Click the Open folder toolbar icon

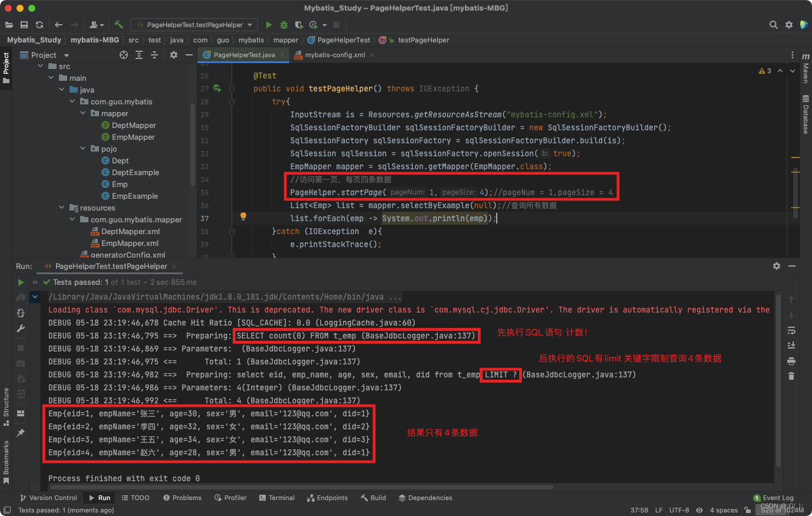point(9,25)
